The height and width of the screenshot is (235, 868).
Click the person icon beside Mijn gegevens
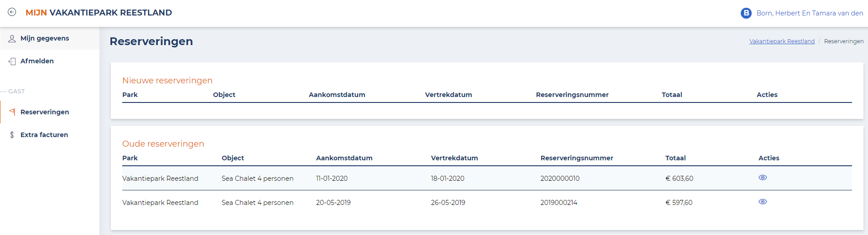(12, 39)
